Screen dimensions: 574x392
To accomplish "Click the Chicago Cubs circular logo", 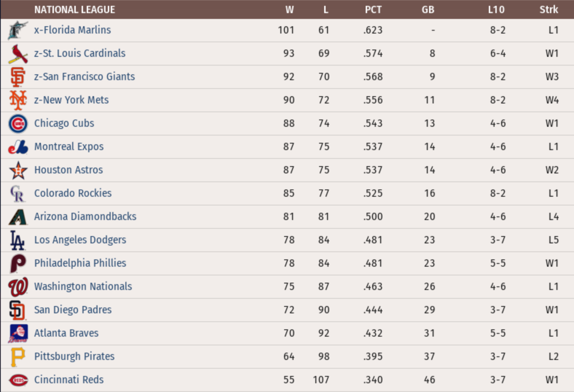I will point(18,124).
